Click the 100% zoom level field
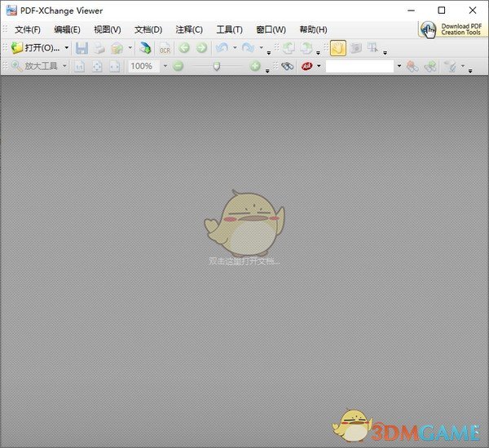Viewport: 489px width, 448px height. pyautogui.click(x=144, y=66)
